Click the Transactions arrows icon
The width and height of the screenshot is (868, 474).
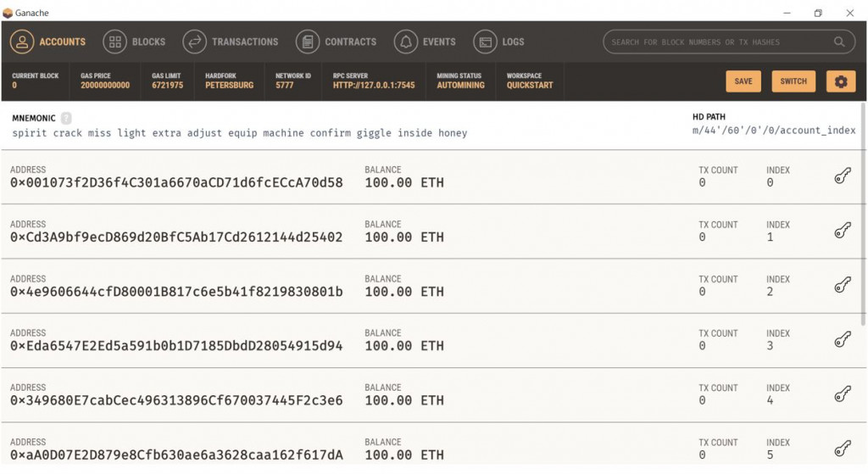tap(194, 42)
